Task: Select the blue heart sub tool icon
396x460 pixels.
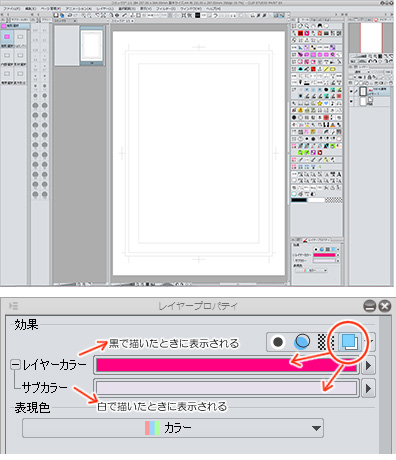Action: point(326,103)
